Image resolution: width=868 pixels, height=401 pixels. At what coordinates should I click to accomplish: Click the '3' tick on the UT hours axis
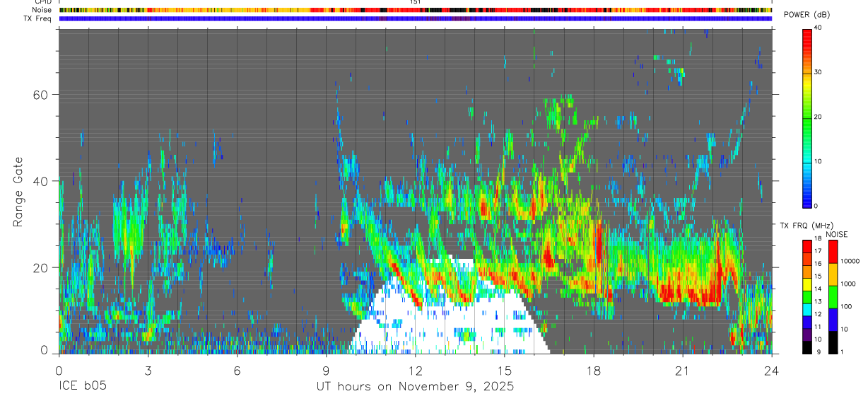pos(148,371)
